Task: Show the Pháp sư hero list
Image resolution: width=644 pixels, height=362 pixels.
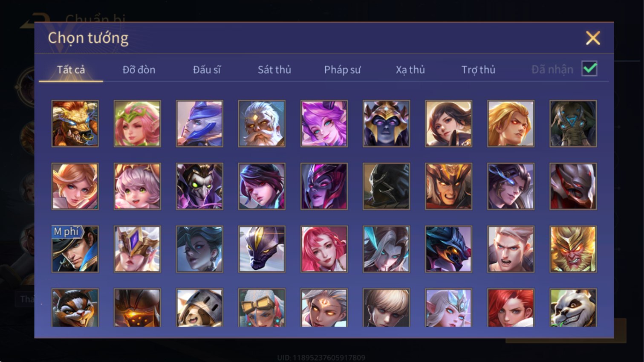Action: point(342,70)
